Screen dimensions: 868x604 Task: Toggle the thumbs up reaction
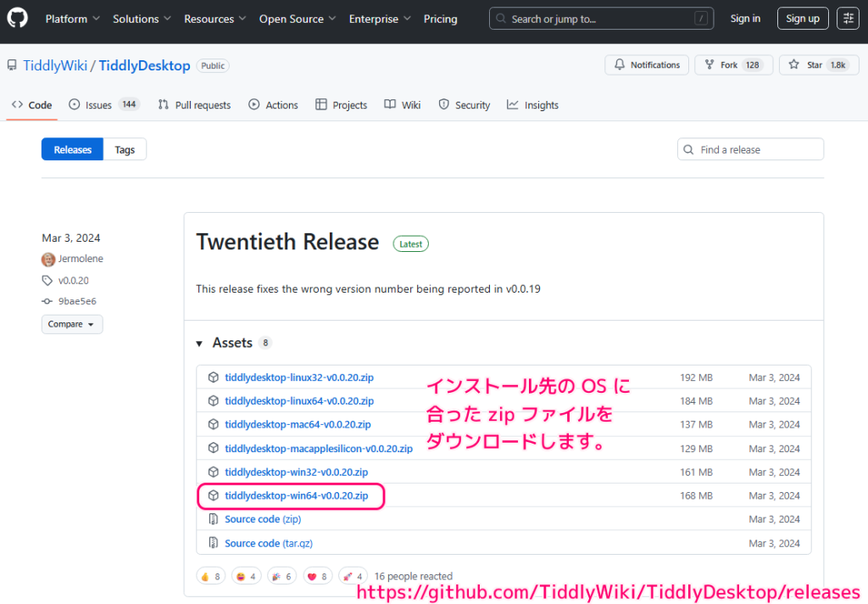210,575
